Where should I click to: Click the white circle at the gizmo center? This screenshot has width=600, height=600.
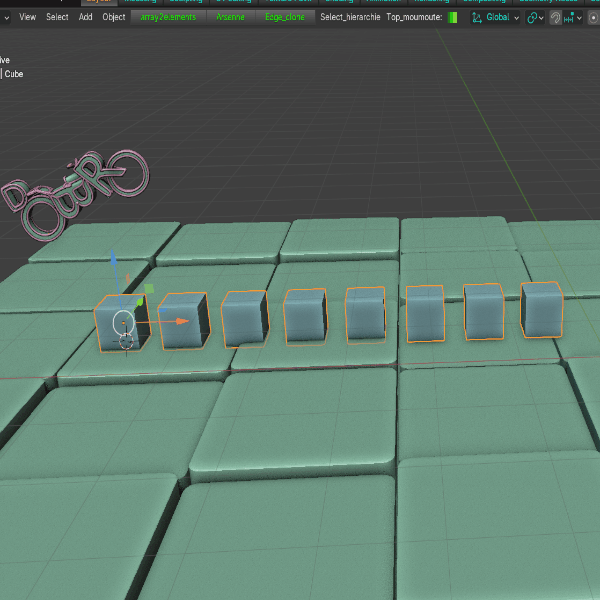pyautogui.click(x=124, y=323)
